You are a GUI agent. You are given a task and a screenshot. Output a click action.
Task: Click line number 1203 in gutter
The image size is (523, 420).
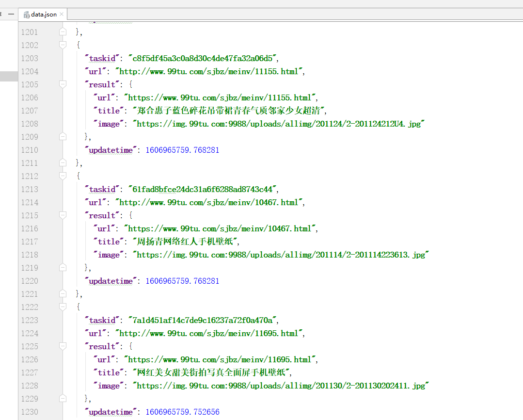(x=30, y=58)
